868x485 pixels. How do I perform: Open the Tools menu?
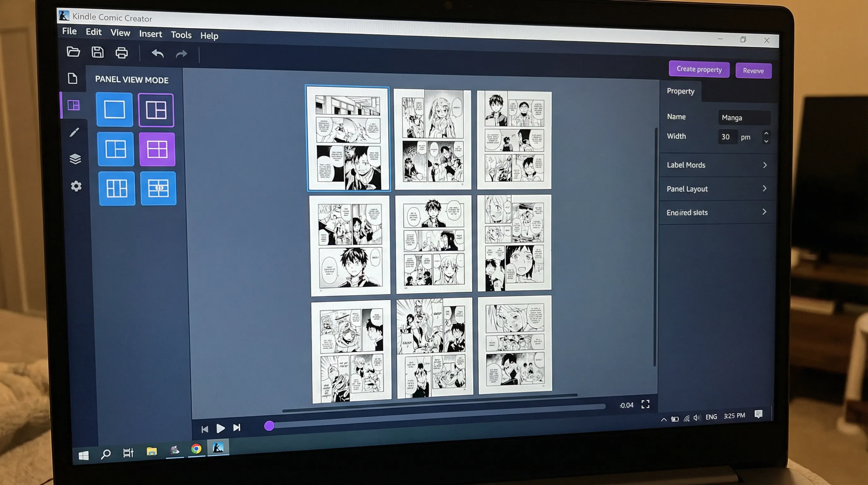click(x=181, y=35)
